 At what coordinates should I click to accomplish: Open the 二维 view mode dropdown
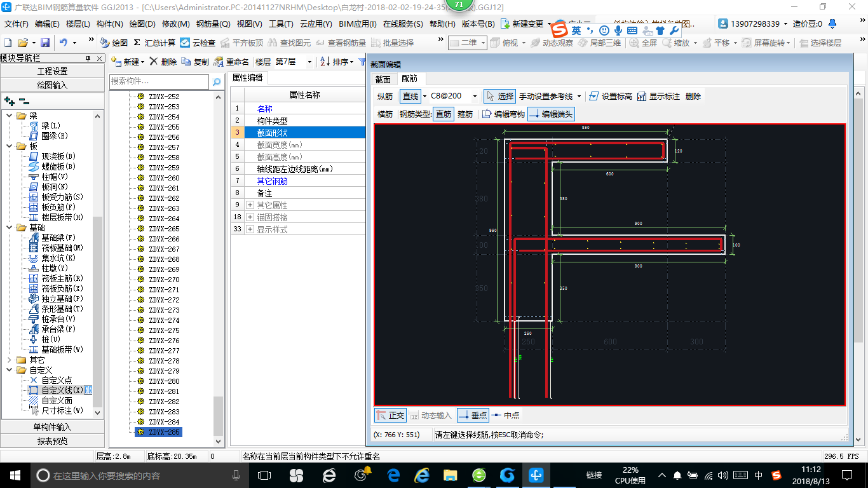pyautogui.click(x=483, y=43)
